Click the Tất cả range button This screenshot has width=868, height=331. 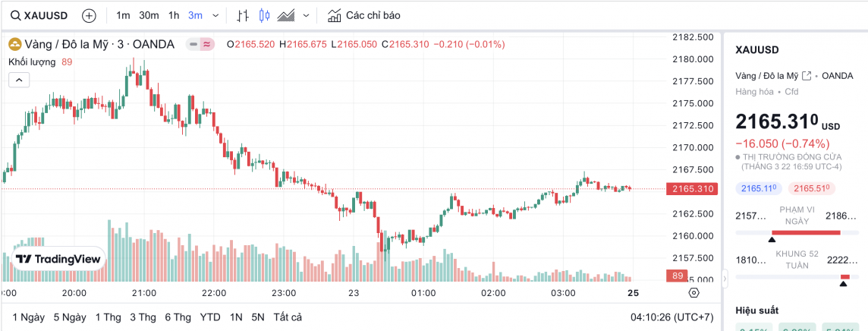tap(288, 317)
